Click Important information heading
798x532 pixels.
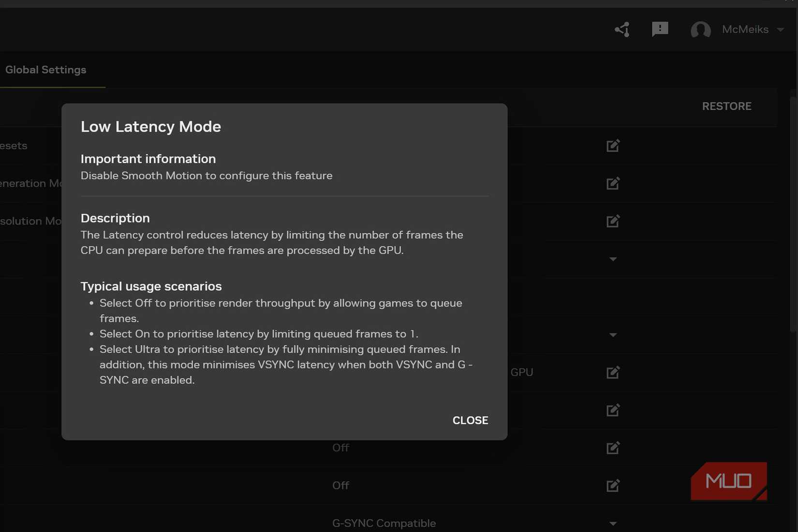click(148, 159)
